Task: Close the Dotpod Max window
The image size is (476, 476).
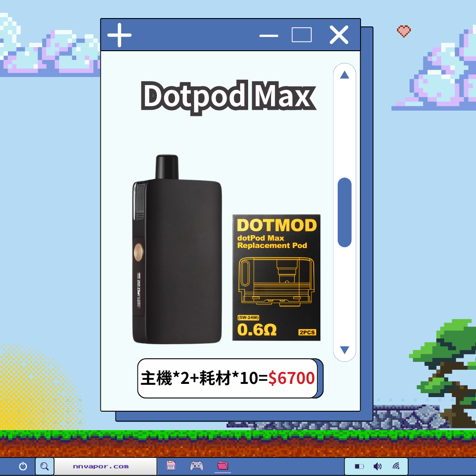Action: [x=339, y=35]
